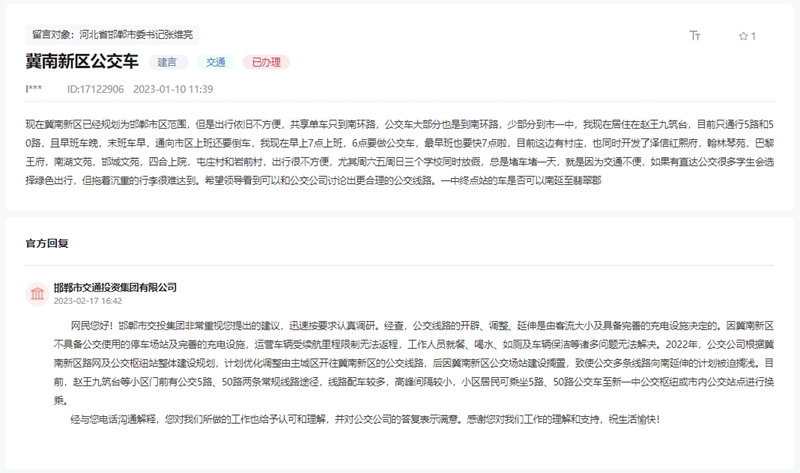Click the star favorite icon
800x473 pixels.
click(x=743, y=36)
